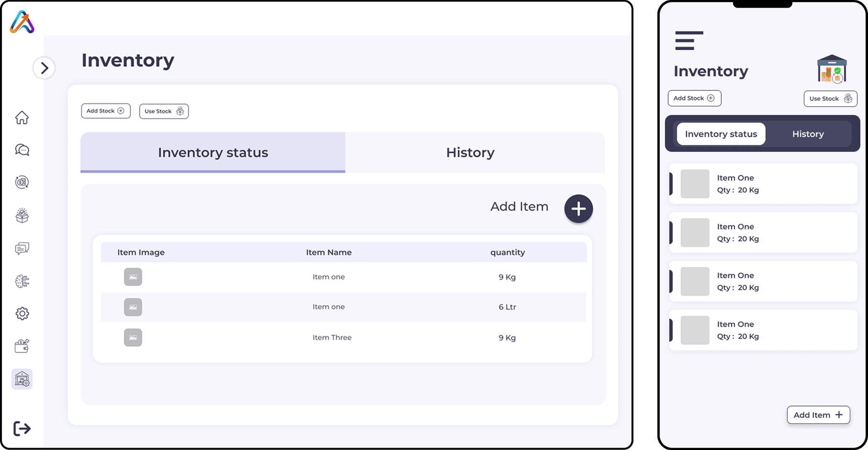This screenshot has height=450, width=868.
Task: Open image thumbnail of the 9 Kg Item one row
Action: [133, 277]
